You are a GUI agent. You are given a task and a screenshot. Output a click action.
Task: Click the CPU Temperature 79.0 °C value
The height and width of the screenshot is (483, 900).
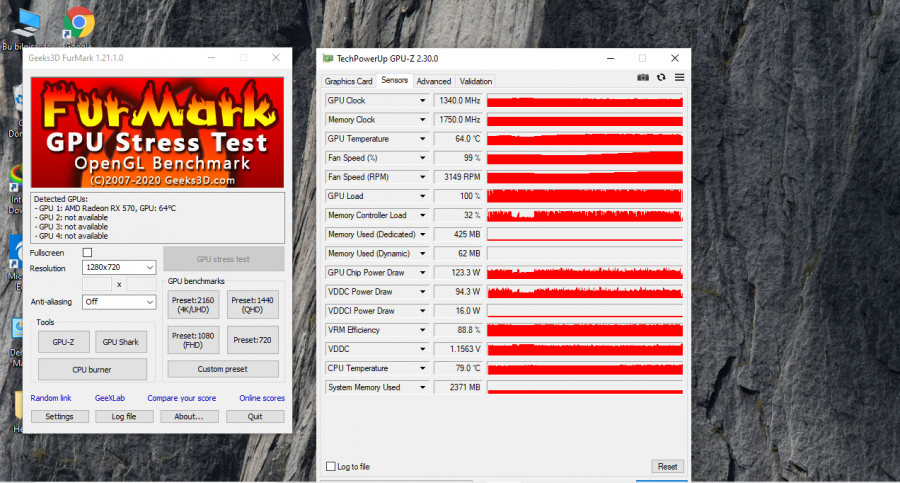click(x=459, y=368)
